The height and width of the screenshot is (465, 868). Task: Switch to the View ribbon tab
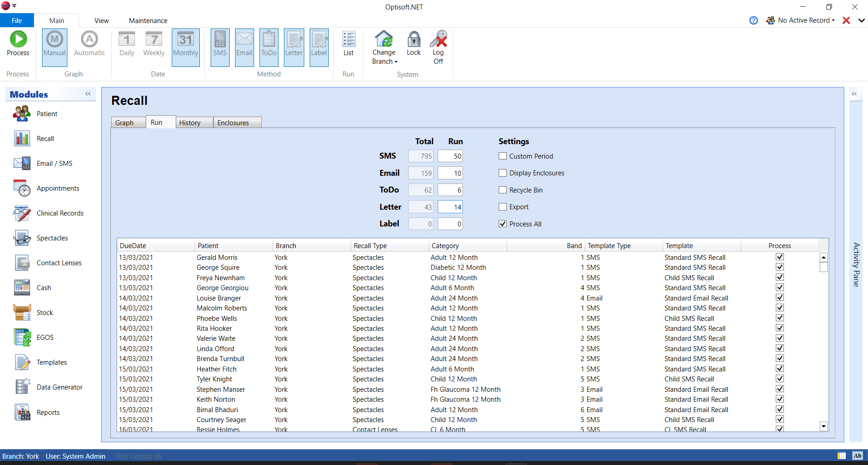click(x=101, y=20)
